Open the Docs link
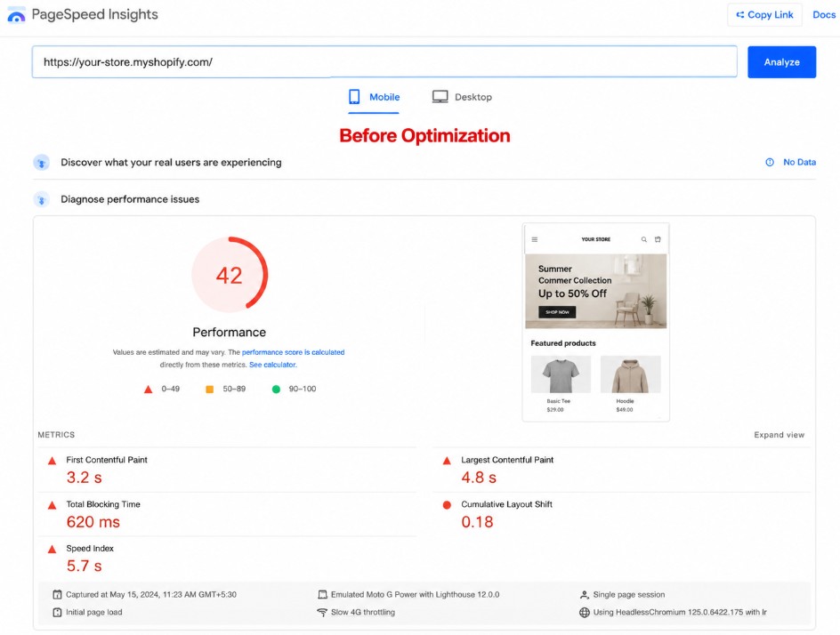This screenshot has width=840, height=635. (x=824, y=15)
